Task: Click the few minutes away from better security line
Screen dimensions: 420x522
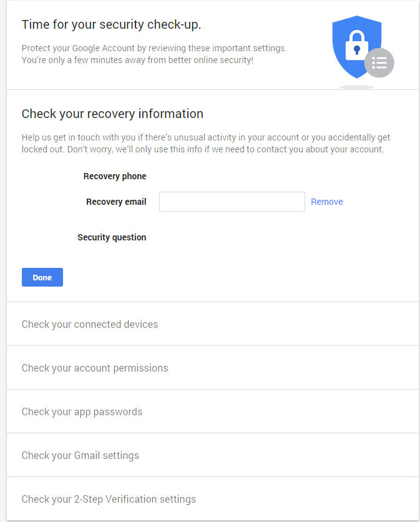Action: tap(137, 60)
